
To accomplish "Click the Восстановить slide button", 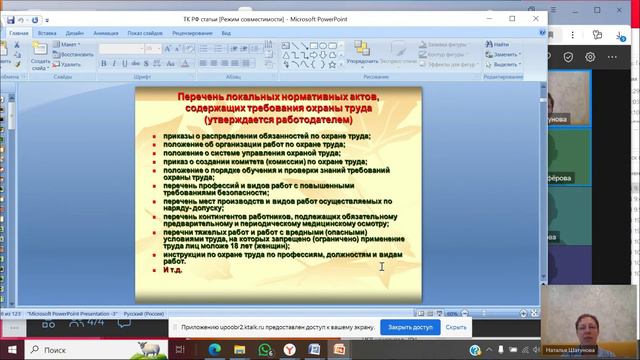I will click(x=73, y=54).
